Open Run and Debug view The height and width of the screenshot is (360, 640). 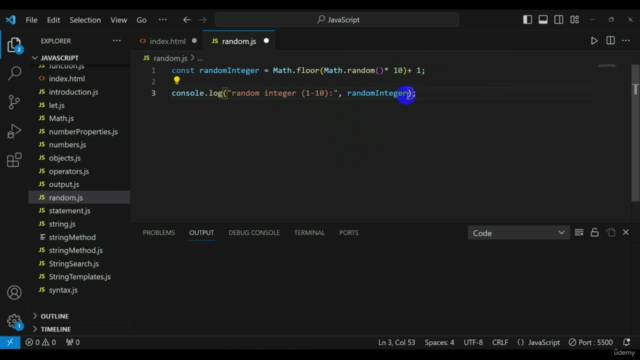14,131
